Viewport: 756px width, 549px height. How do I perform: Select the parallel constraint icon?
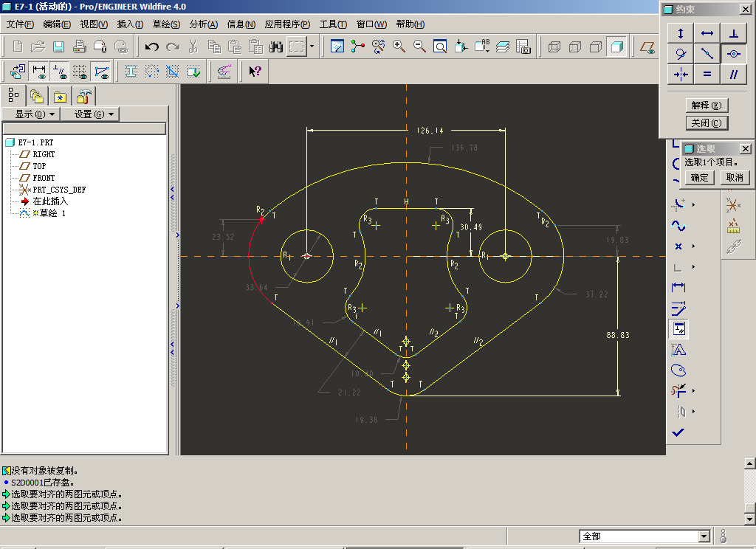[733, 74]
